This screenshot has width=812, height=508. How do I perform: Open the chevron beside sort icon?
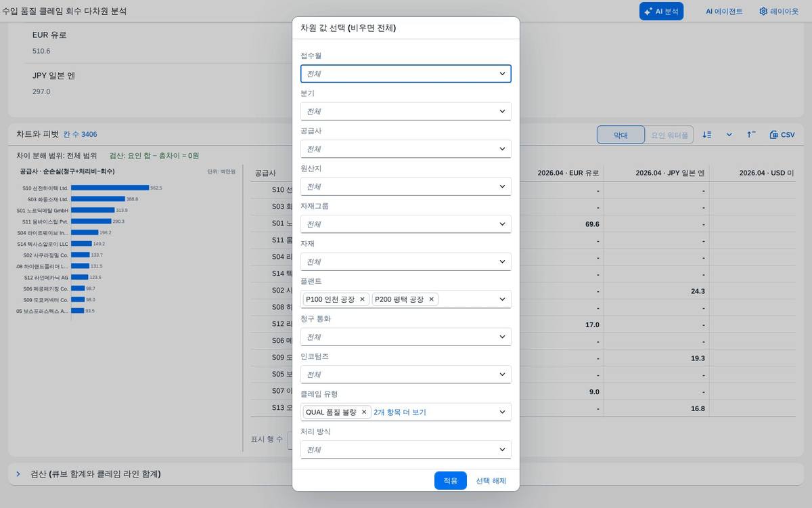click(729, 135)
